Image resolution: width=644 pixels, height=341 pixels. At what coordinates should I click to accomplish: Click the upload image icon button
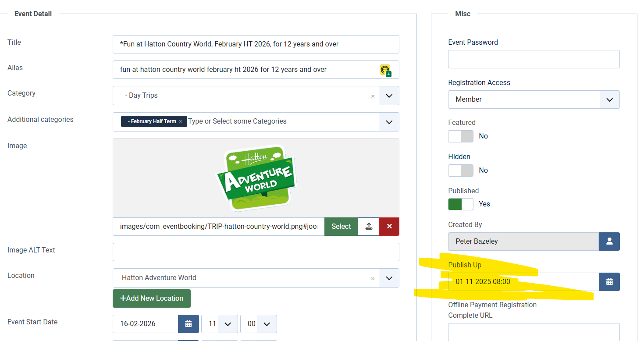click(x=369, y=227)
